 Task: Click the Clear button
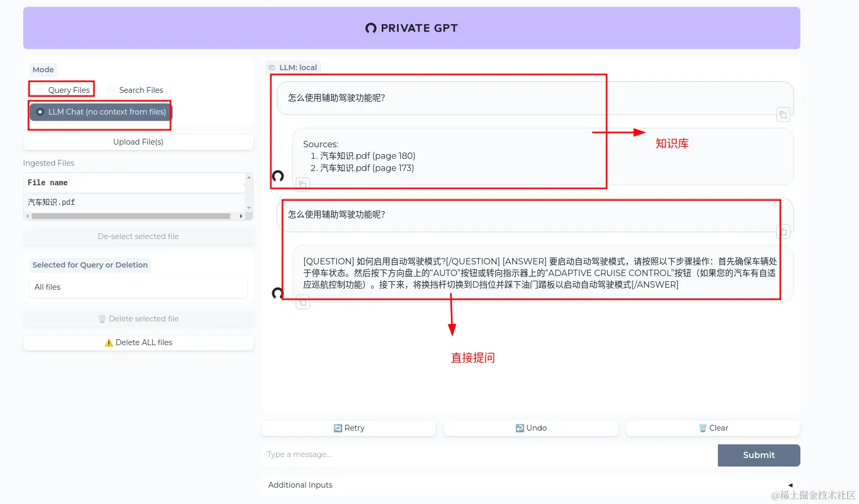coord(713,428)
